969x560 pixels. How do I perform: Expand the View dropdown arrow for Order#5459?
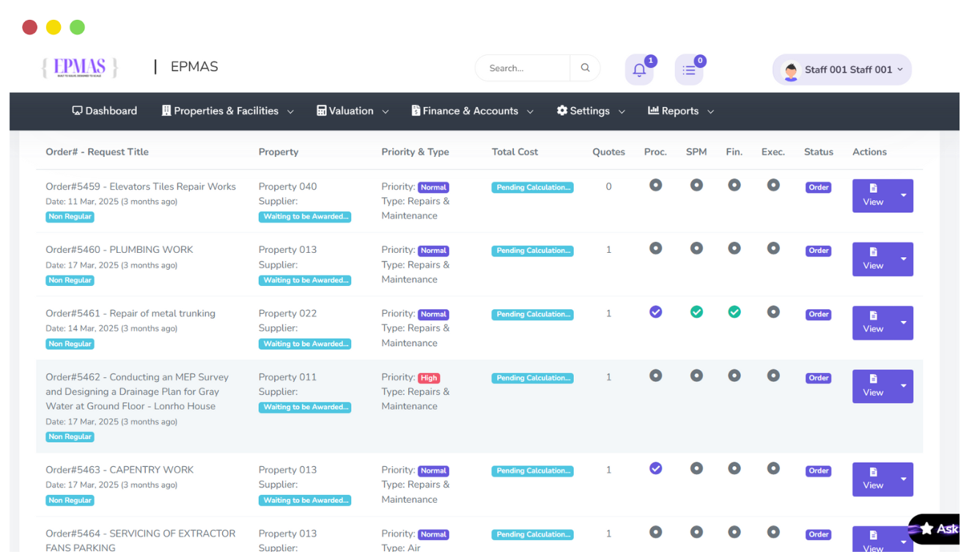(903, 196)
